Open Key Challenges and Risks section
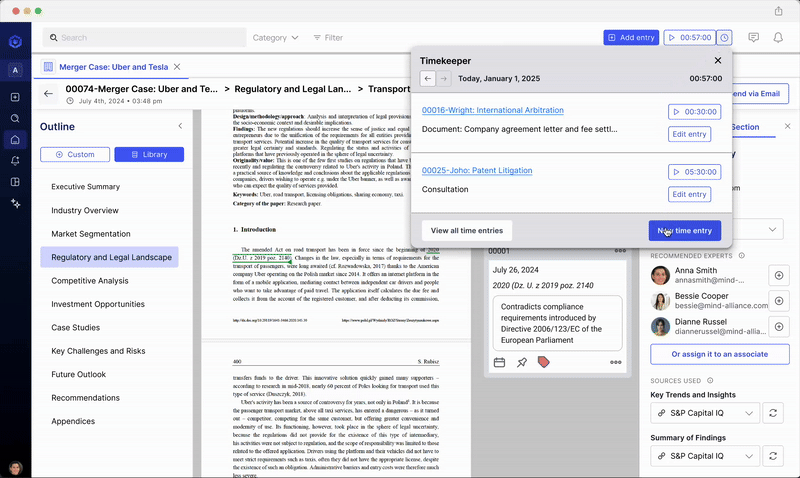This screenshot has width=800, height=478. click(x=98, y=351)
